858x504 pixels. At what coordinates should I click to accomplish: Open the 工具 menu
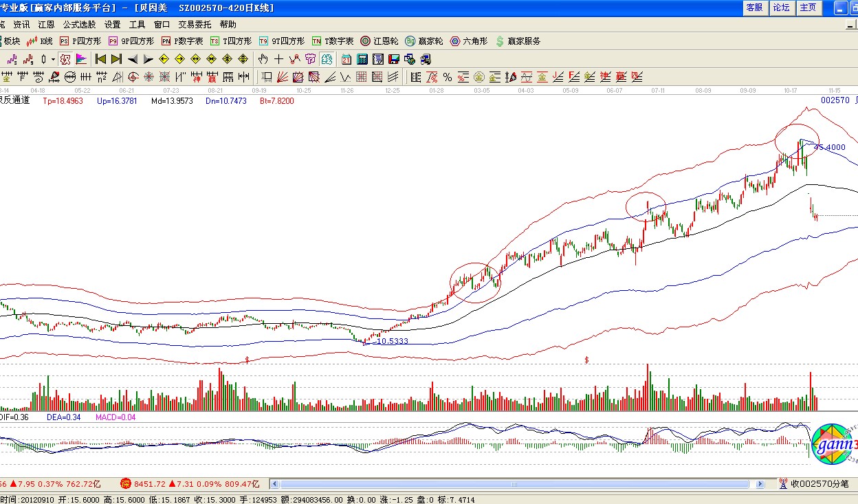tap(137, 24)
